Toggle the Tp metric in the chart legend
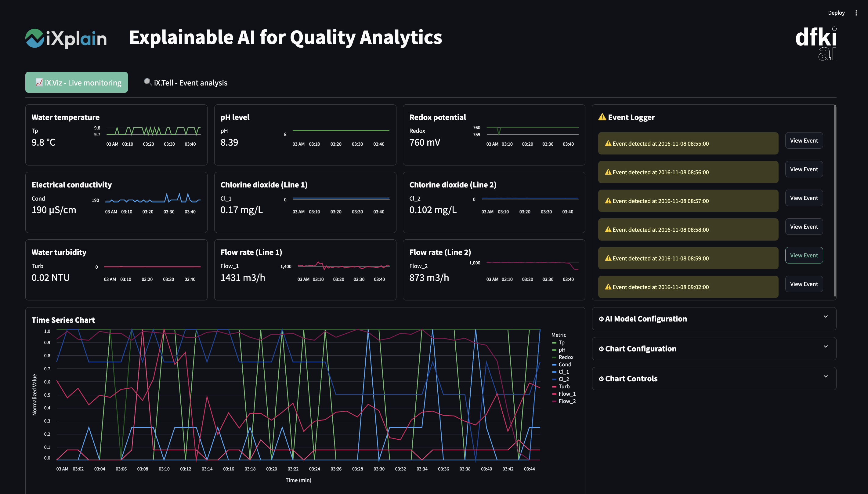 (561, 343)
